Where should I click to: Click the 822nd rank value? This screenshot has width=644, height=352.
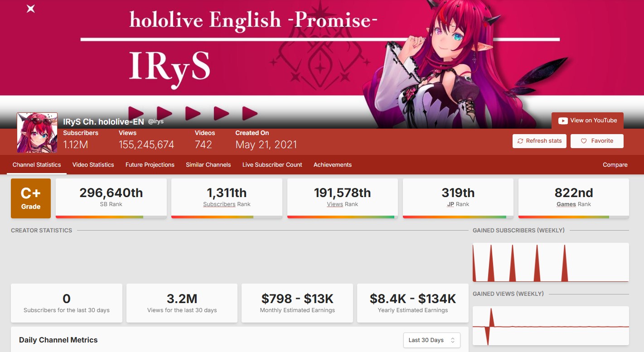pyautogui.click(x=574, y=193)
